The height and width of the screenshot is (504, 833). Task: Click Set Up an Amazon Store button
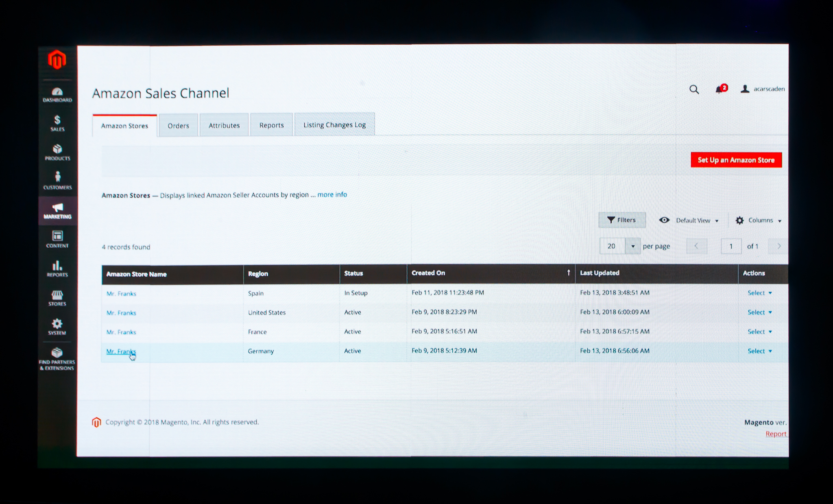point(736,160)
